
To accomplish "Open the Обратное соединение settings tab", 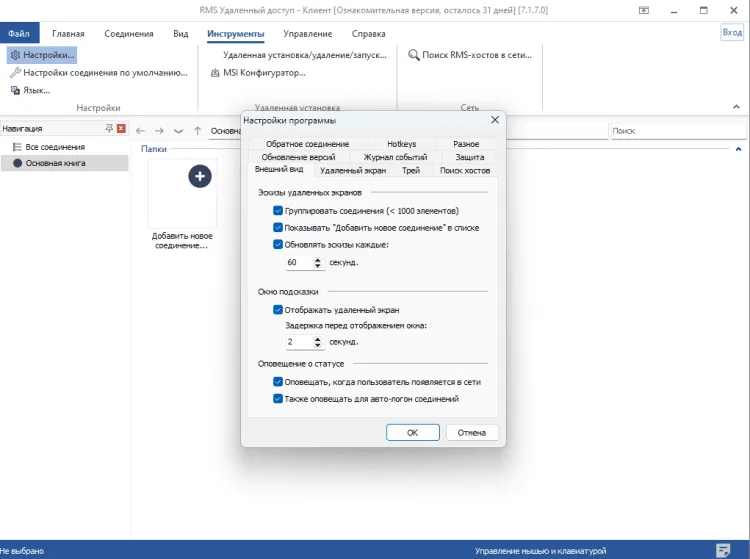I will (308, 144).
